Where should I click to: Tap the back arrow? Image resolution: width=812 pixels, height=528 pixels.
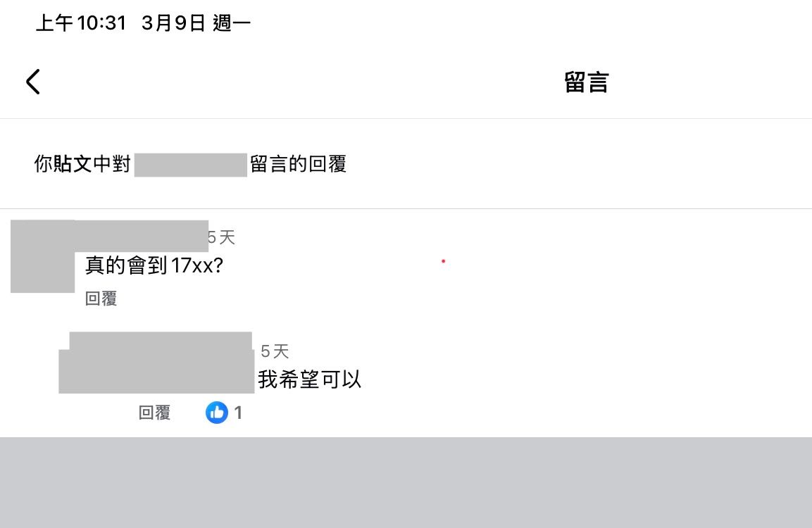click(x=33, y=82)
